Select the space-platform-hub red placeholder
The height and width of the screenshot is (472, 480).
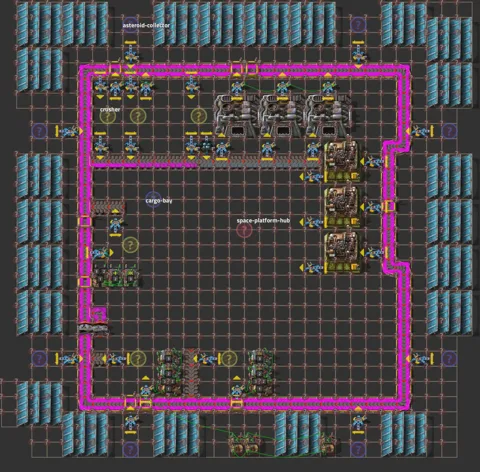[244, 230]
